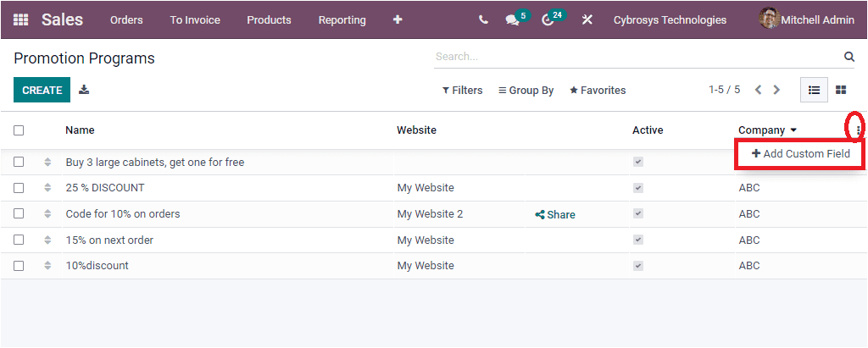This screenshot has width=868, height=348.
Task: Select Add Custom Field option
Action: point(800,154)
